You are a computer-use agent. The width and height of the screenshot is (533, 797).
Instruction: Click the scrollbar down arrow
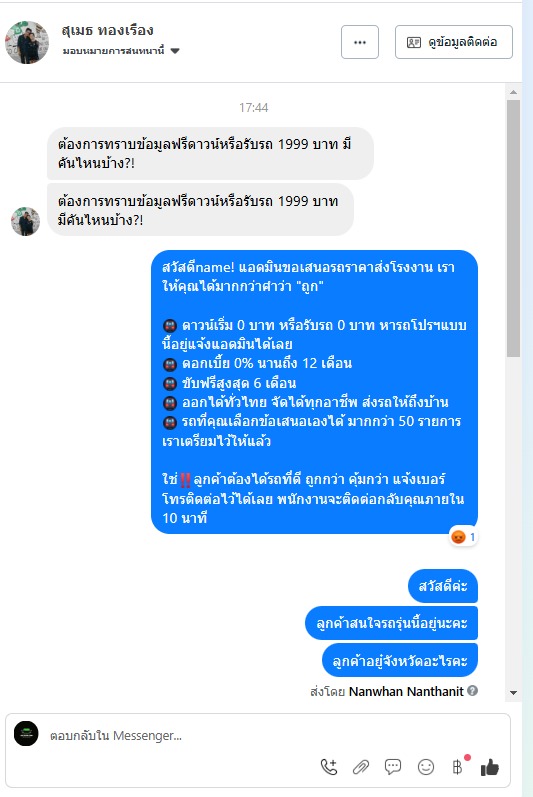tap(513, 693)
